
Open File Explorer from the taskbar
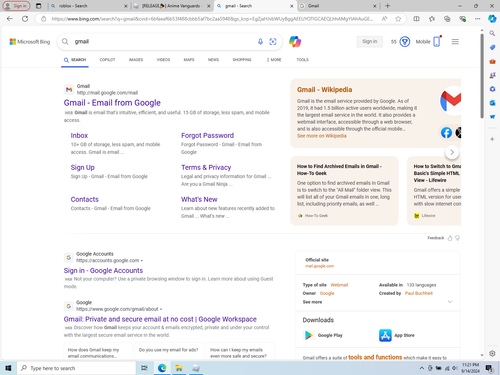pyautogui.click(x=179, y=368)
